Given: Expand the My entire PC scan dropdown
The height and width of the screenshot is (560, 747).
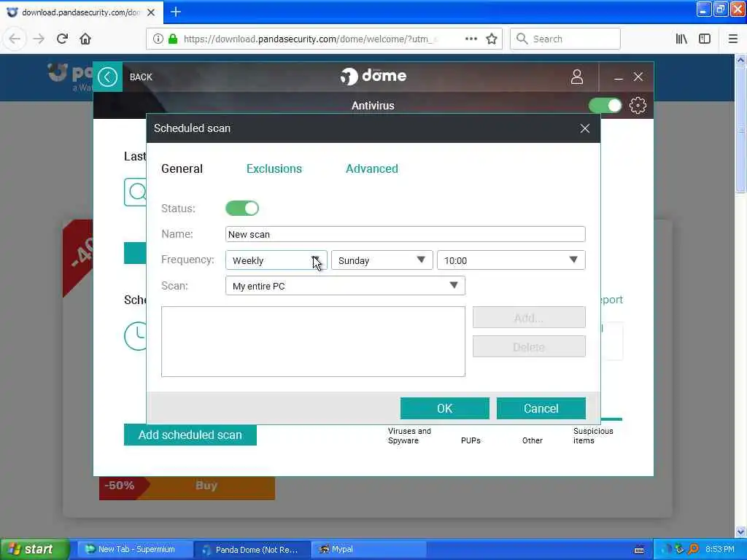Looking at the screenshot, I should click(x=345, y=286).
